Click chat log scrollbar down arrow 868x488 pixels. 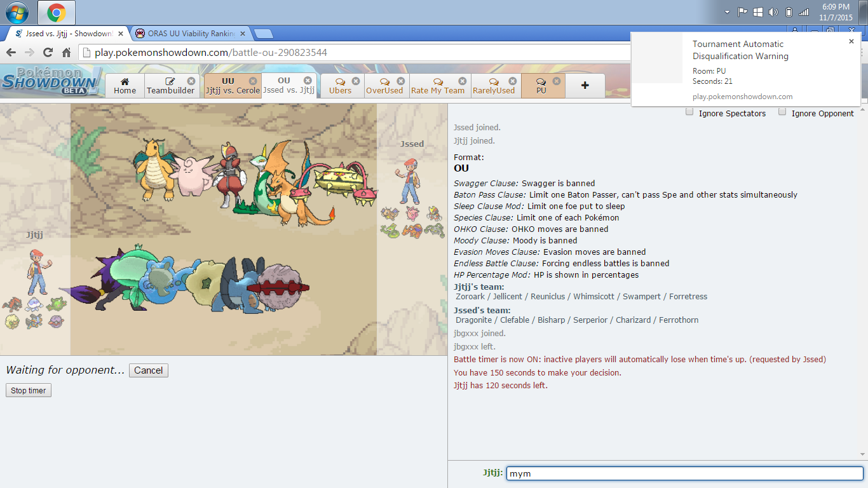click(863, 455)
